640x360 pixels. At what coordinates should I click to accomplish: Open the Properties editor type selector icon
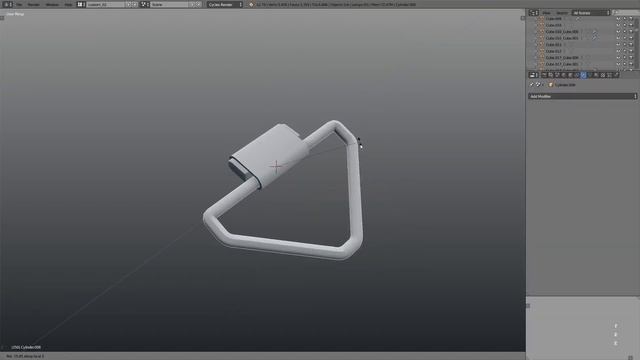click(533, 75)
